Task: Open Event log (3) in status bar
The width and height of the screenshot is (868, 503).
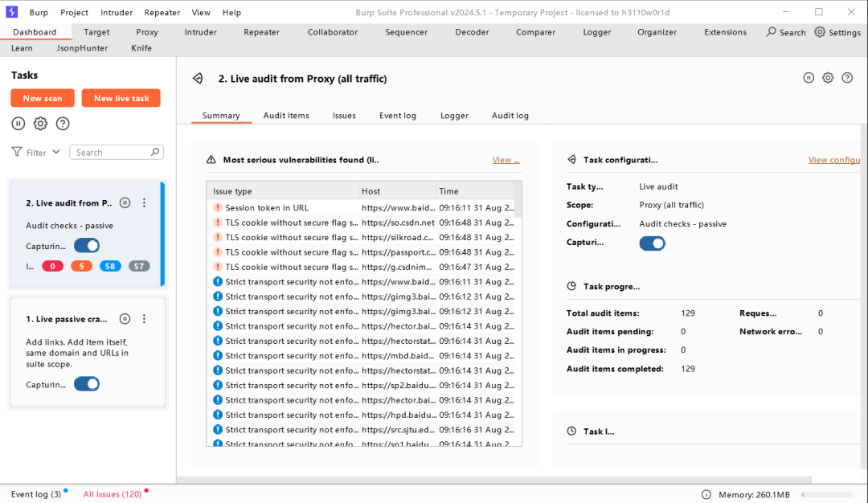Action: pyautogui.click(x=36, y=494)
